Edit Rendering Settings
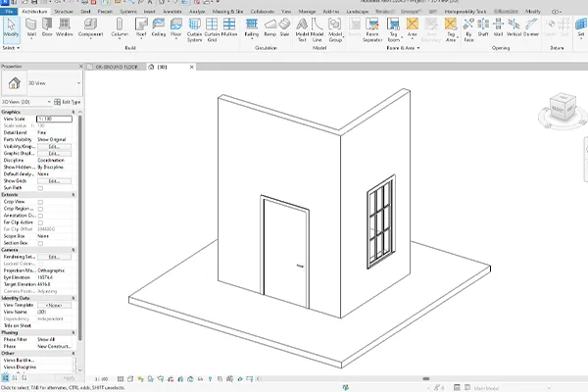 (54, 257)
